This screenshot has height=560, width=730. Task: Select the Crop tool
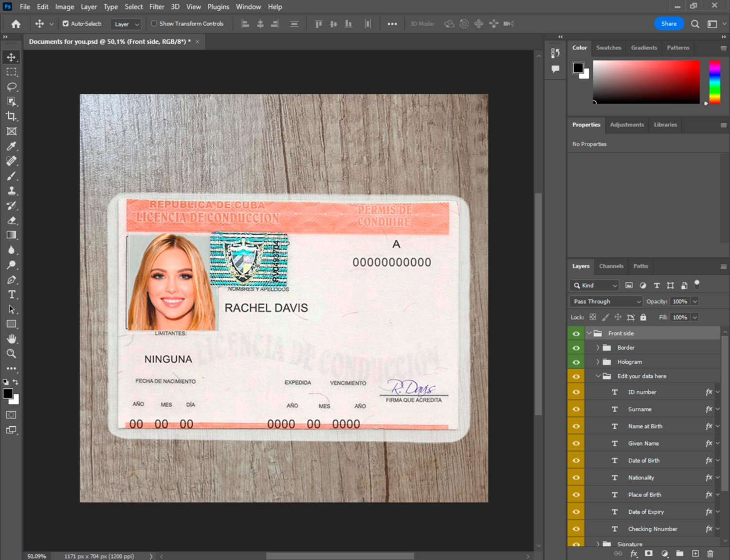click(x=11, y=116)
